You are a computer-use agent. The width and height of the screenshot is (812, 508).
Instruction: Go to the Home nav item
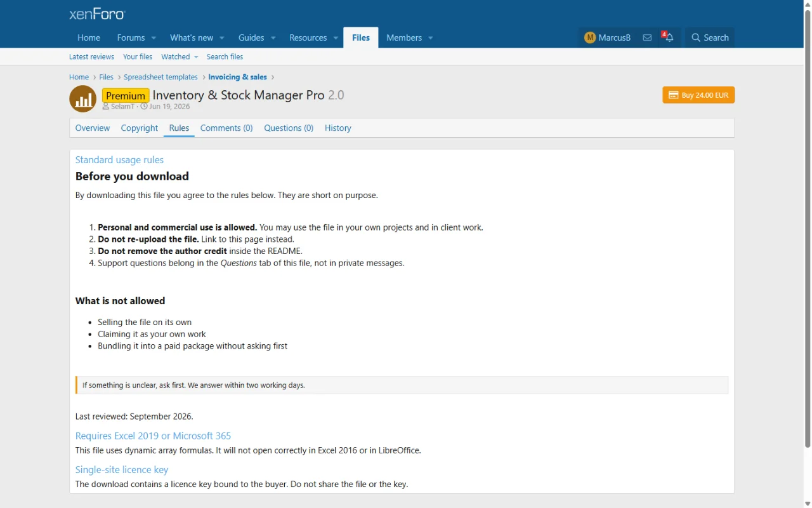(89, 37)
